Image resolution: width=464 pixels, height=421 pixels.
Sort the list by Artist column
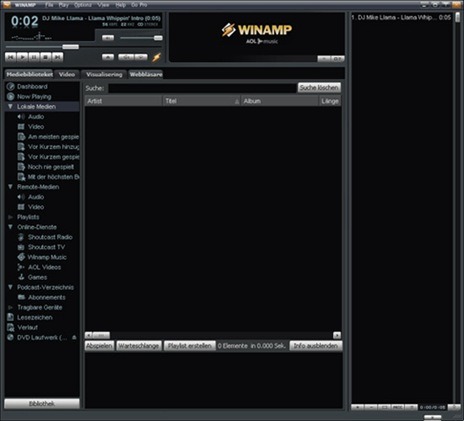(124, 101)
